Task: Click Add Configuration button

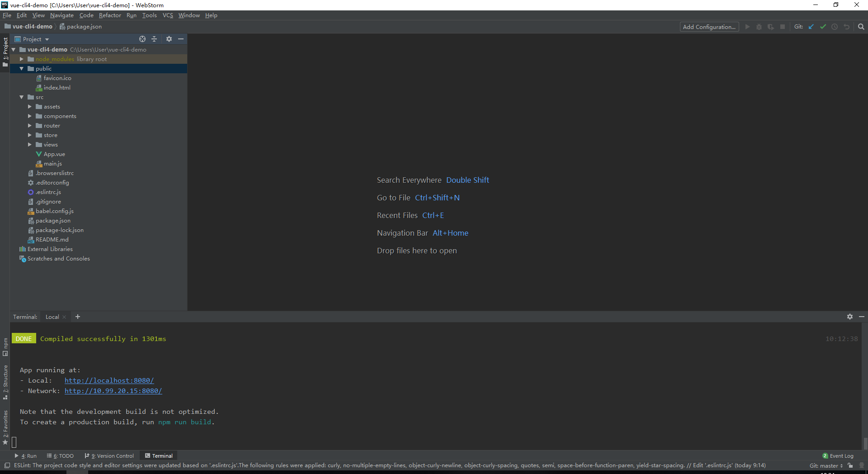Action: coord(709,27)
